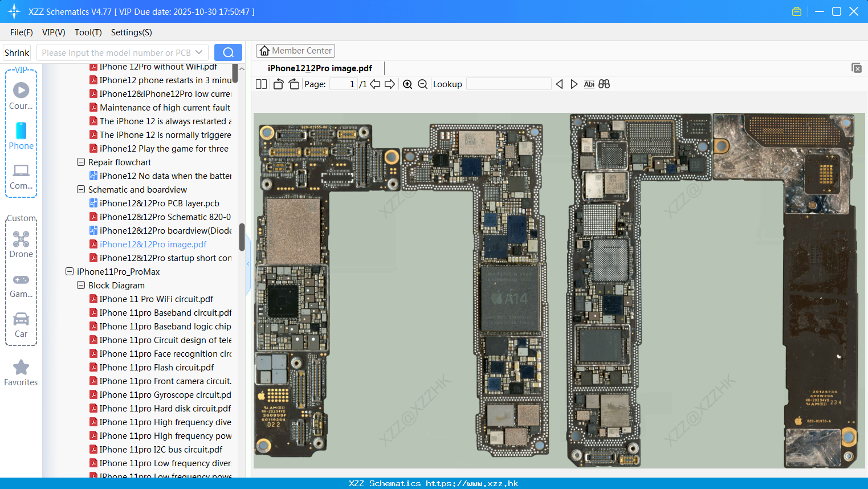The image size is (868, 489).
Task: Open IPhone 11pro Hard disk circuit.pdf
Action: click(165, 409)
